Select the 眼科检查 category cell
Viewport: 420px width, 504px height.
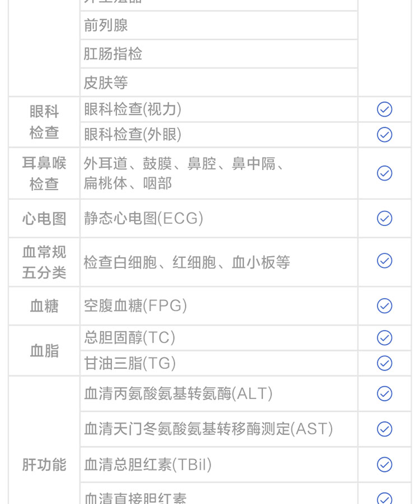point(44,122)
